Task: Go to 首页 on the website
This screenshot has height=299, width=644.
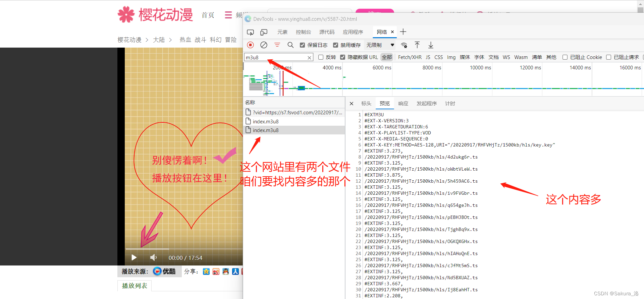Action: (208, 15)
